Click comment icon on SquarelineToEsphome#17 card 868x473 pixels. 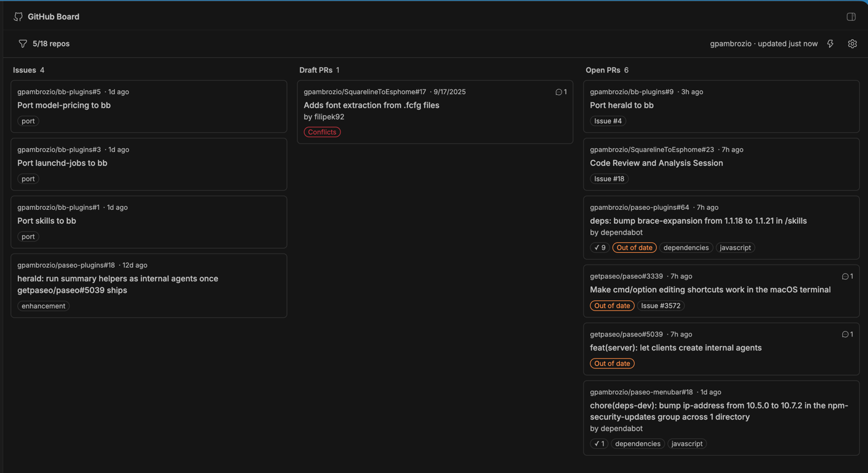(x=559, y=92)
